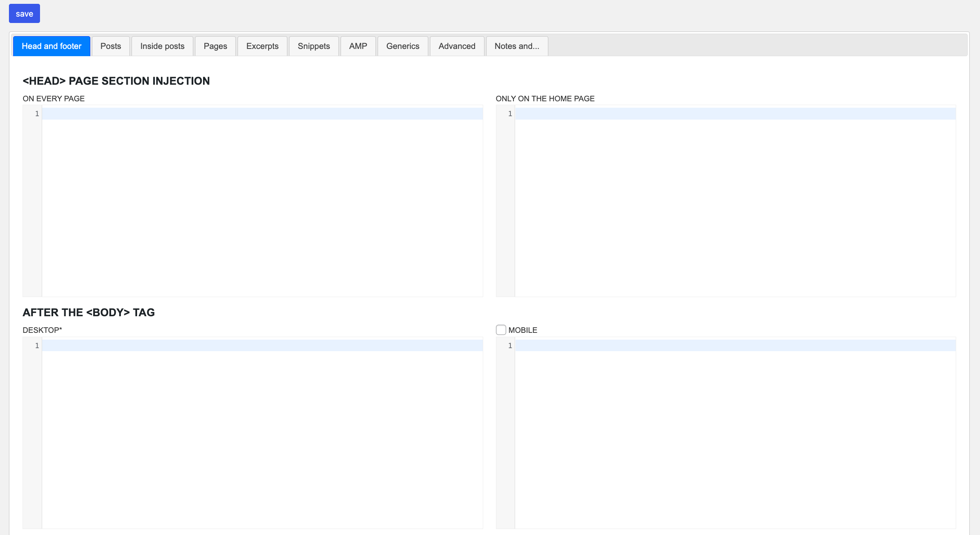Open the Advanced tab
The width and height of the screenshot is (980, 535).
coord(457,46)
